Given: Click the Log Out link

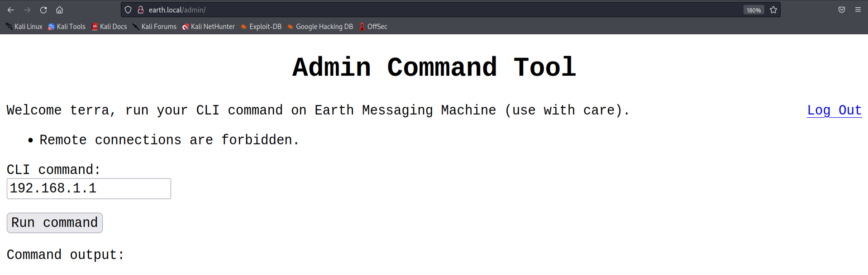Looking at the screenshot, I should (x=834, y=110).
